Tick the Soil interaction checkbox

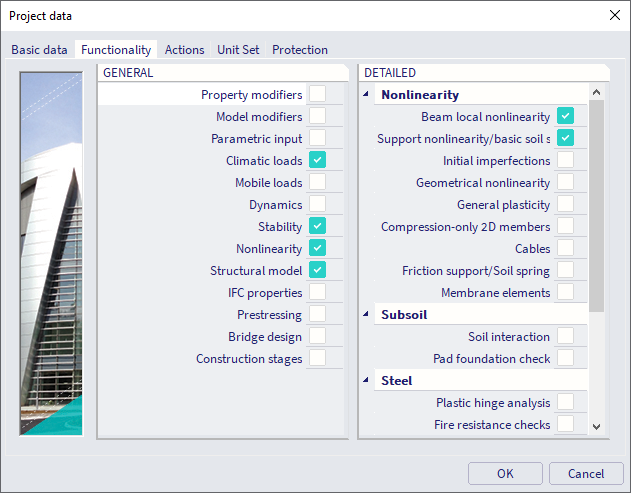[565, 337]
